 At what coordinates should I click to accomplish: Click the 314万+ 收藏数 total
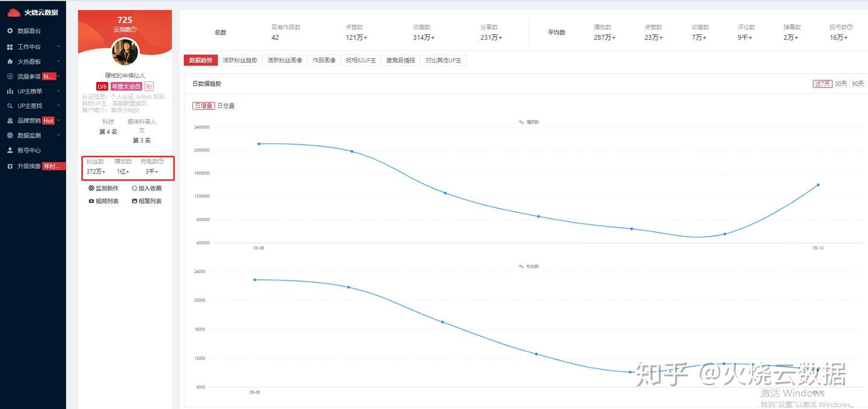424,37
